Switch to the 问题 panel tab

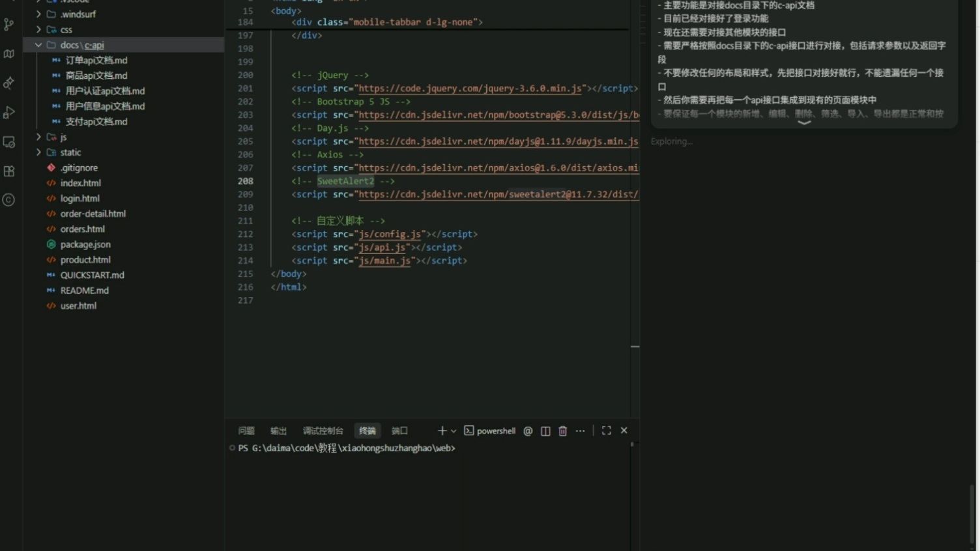pyautogui.click(x=246, y=431)
